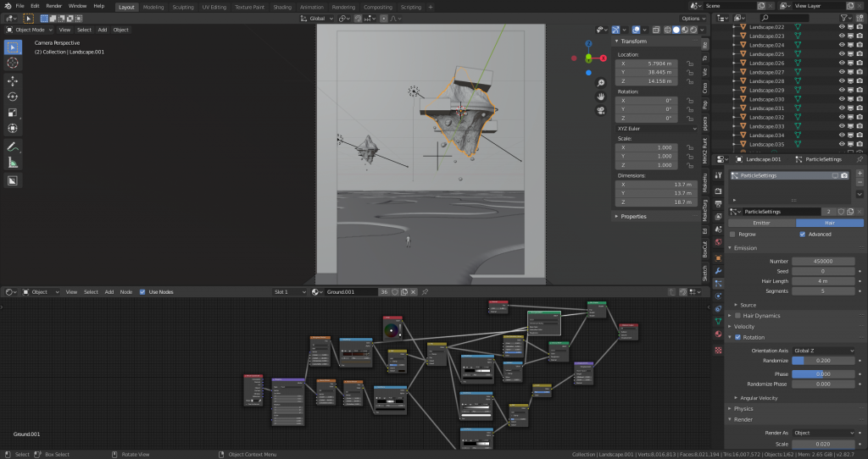Select the Move tool in the viewport toolbar

coord(14,80)
